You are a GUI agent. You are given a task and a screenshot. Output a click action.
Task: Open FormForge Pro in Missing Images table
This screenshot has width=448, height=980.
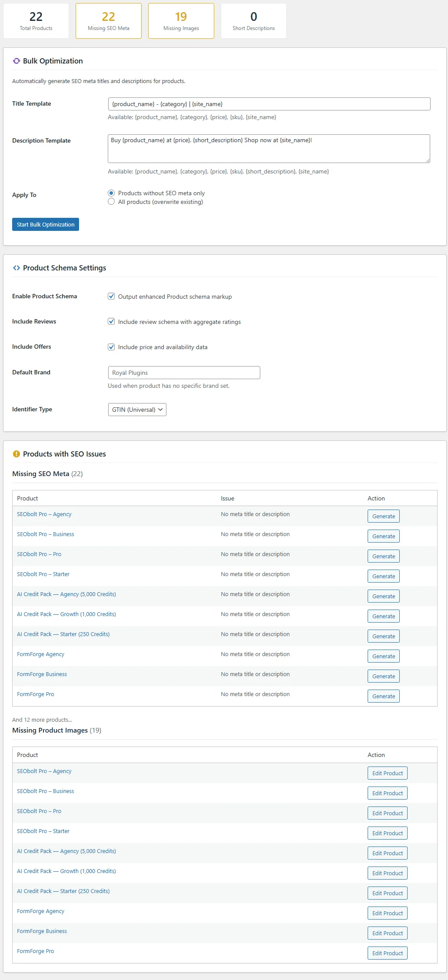(36, 951)
